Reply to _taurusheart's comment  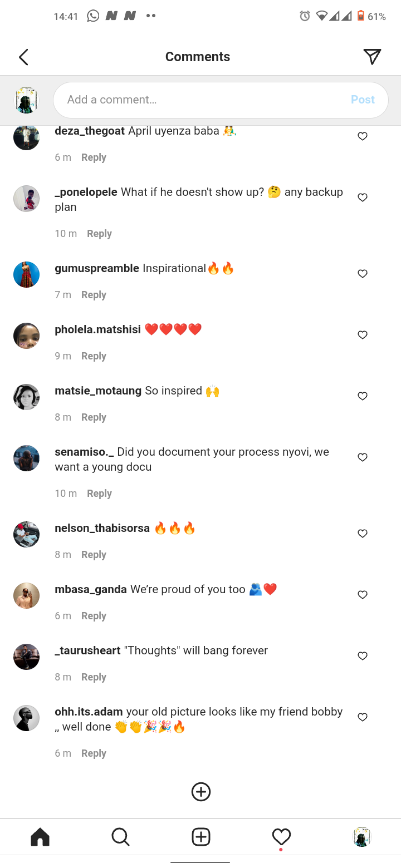[x=94, y=677]
